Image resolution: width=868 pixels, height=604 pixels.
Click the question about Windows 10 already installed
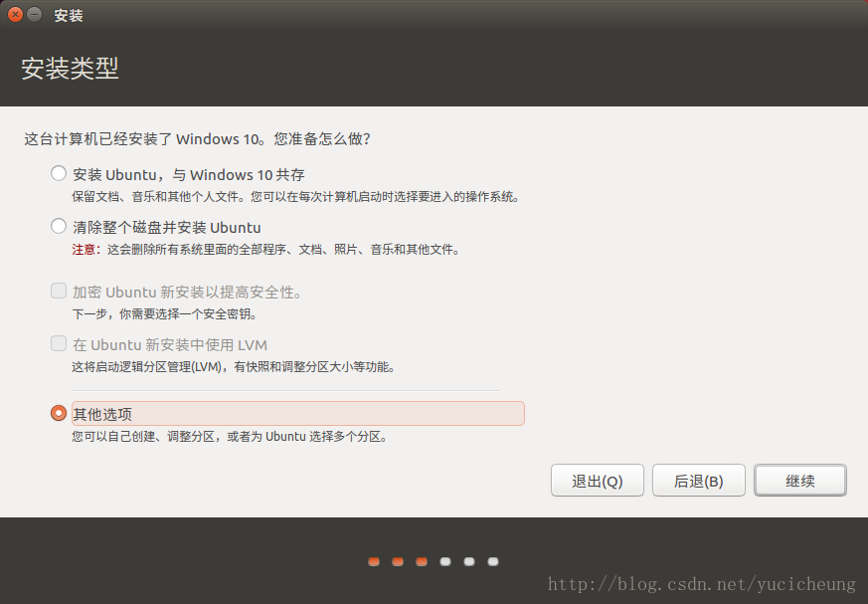pyautogui.click(x=197, y=138)
